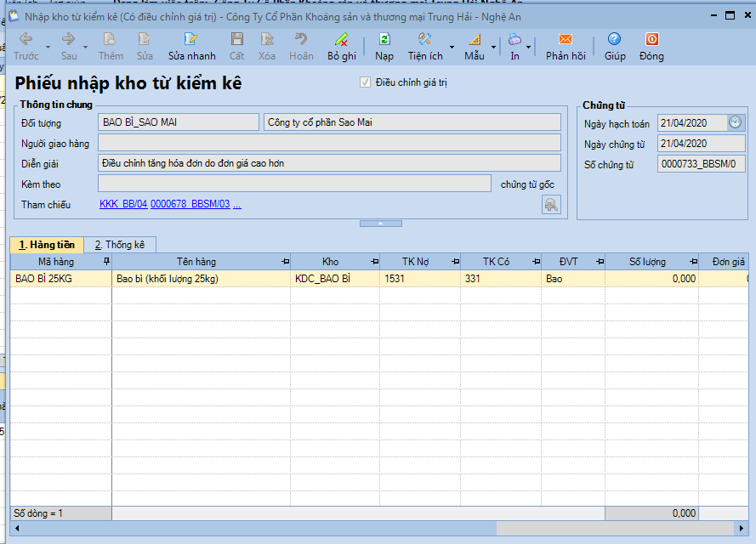756x544 pixels.
Task: Open reference link 0000678_BBSM/03
Action: pyautogui.click(x=190, y=205)
